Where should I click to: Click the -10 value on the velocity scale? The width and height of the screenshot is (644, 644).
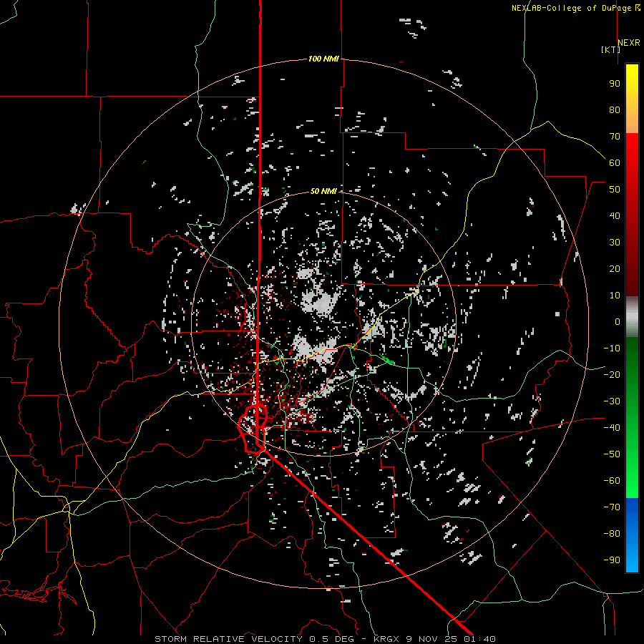point(612,348)
